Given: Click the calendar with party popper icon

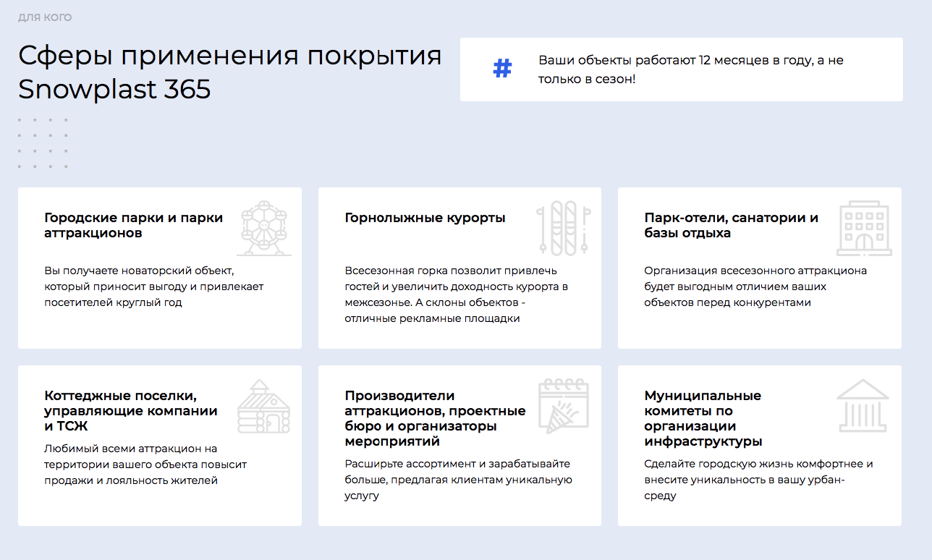Looking at the screenshot, I should coord(564,407).
